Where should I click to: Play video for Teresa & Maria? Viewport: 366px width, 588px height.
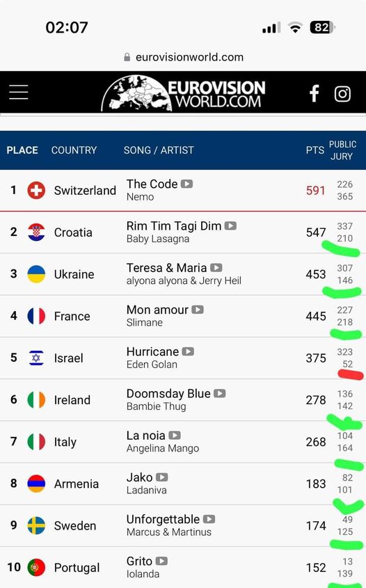point(216,268)
